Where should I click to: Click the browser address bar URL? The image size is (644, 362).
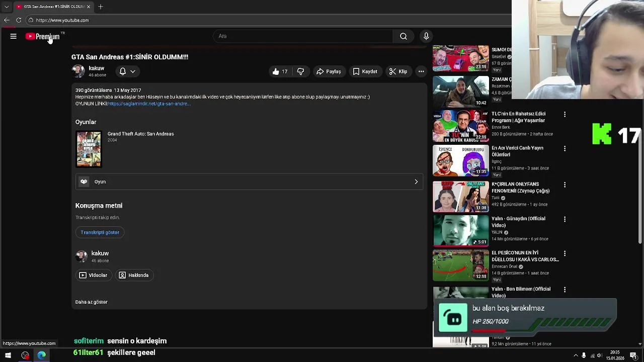62,20
